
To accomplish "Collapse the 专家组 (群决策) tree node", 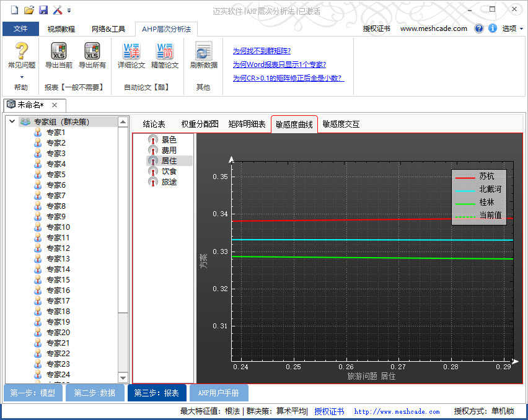I will tap(12, 121).
